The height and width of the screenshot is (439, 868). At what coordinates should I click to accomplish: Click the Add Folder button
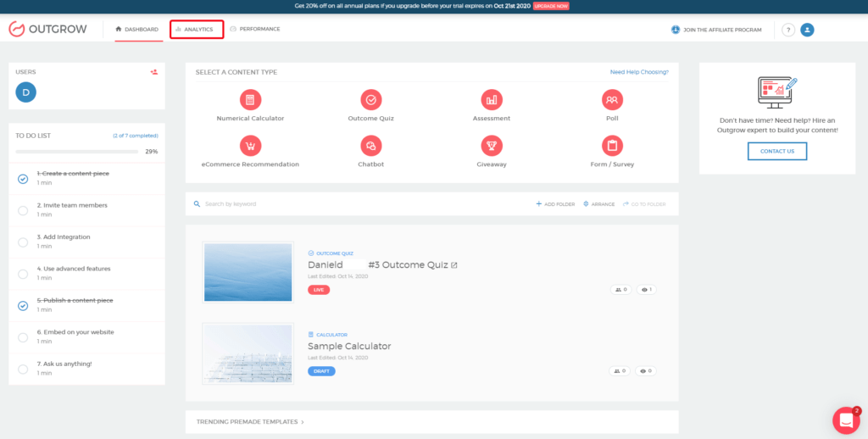click(555, 204)
